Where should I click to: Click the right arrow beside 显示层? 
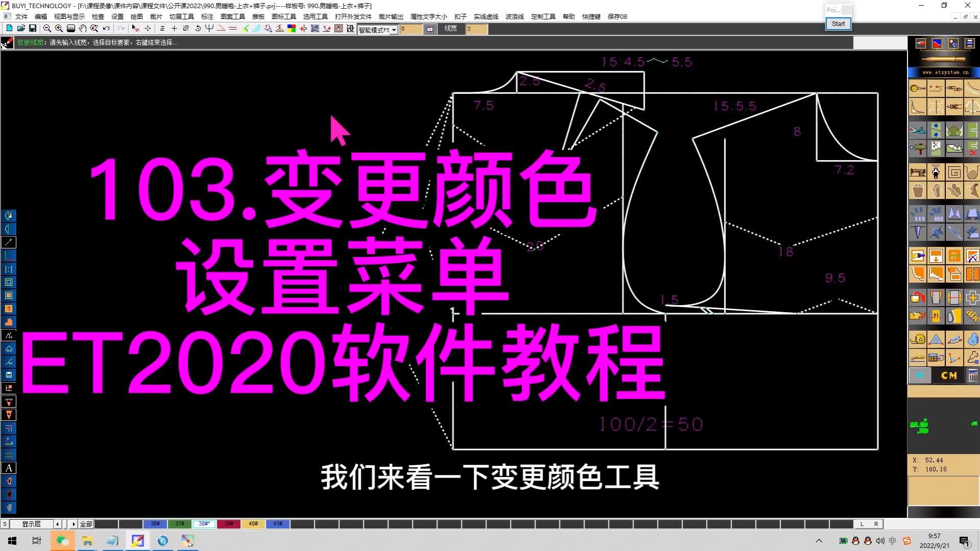[73, 524]
